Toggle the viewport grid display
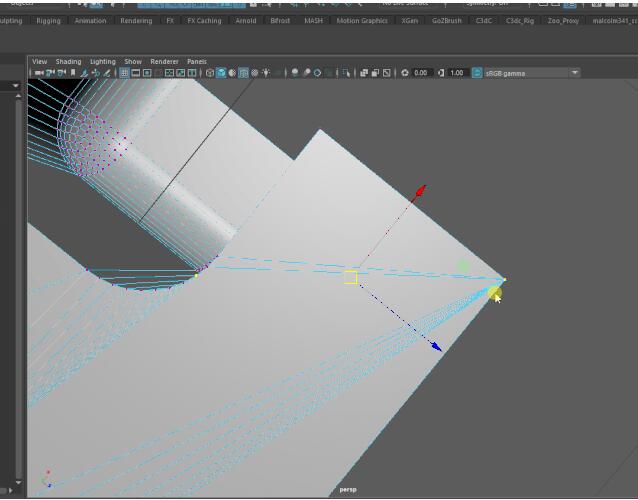638x500 pixels. pyautogui.click(x=124, y=73)
